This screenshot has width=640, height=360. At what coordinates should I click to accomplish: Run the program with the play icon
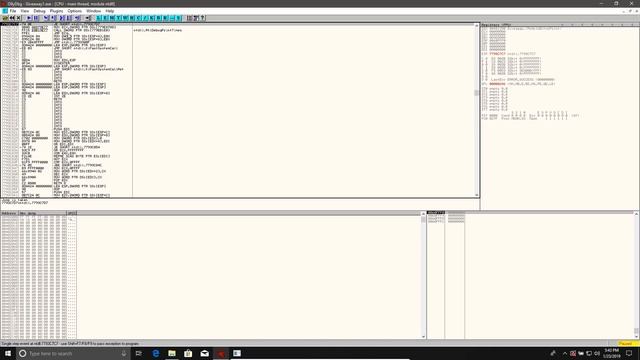29,18
